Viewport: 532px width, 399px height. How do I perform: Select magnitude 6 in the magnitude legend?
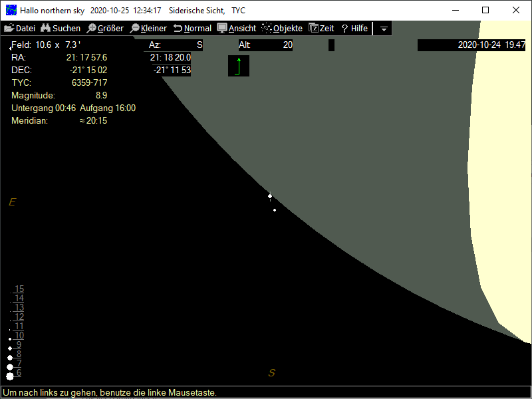(19, 373)
